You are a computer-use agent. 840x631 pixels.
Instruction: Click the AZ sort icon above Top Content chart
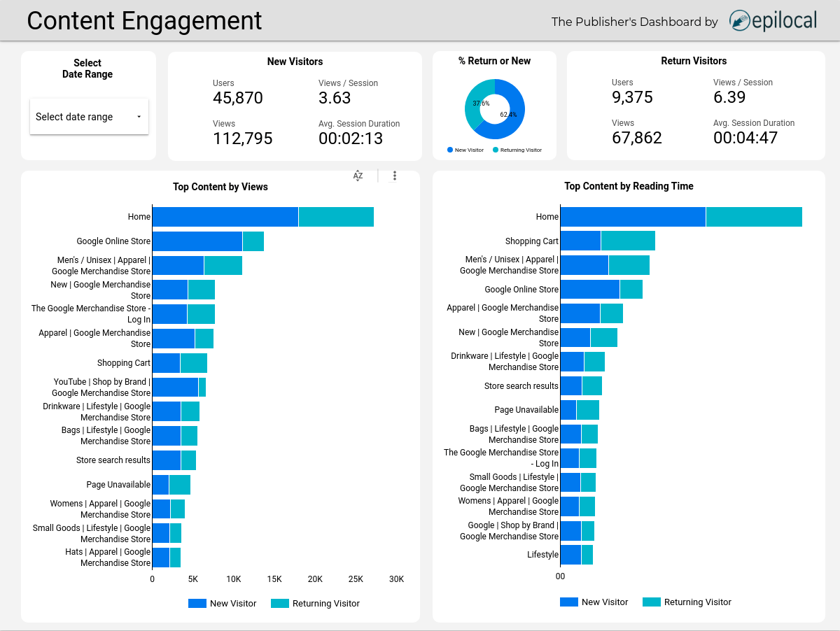[x=358, y=176]
